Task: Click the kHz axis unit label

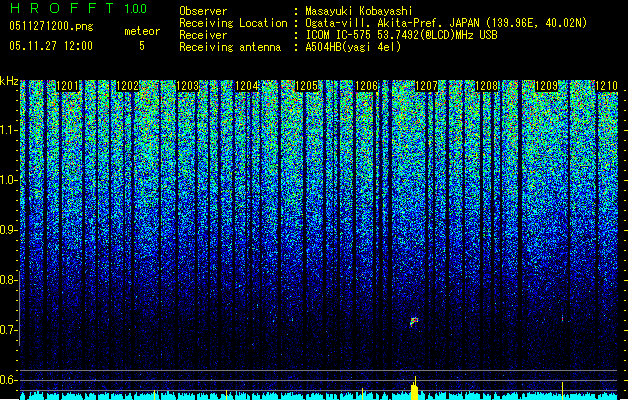Action: coord(9,81)
